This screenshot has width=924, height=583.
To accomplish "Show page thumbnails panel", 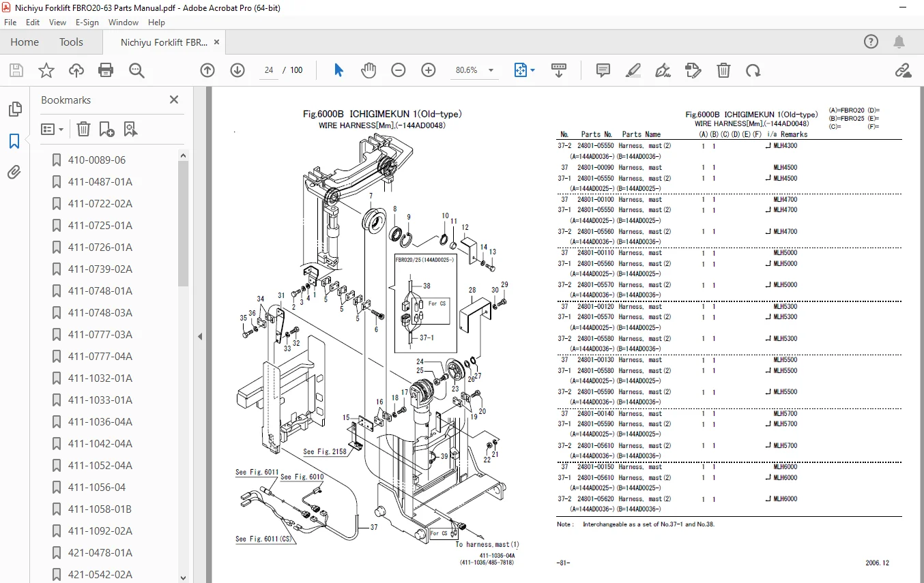I will [x=14, y=109].
